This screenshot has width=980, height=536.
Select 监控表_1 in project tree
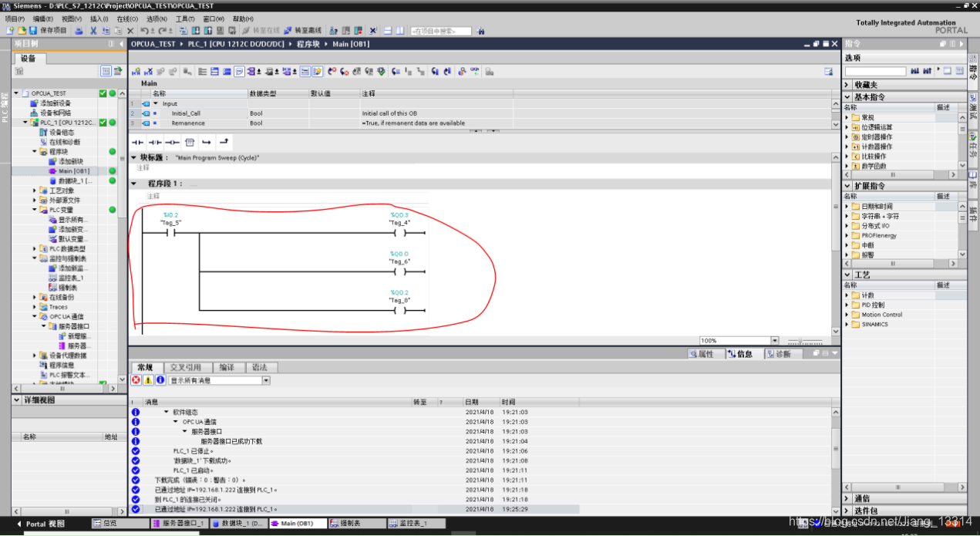point(71,278)
